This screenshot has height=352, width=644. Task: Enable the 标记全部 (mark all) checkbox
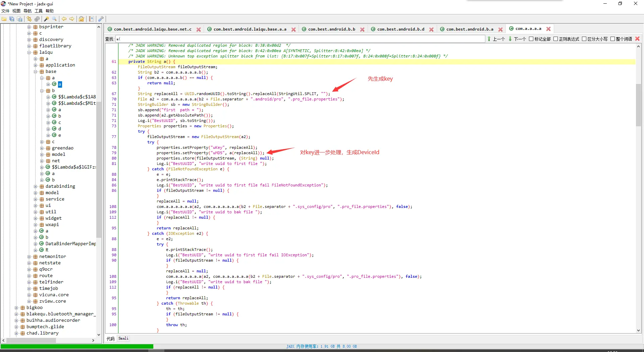(x=531, y=39)
